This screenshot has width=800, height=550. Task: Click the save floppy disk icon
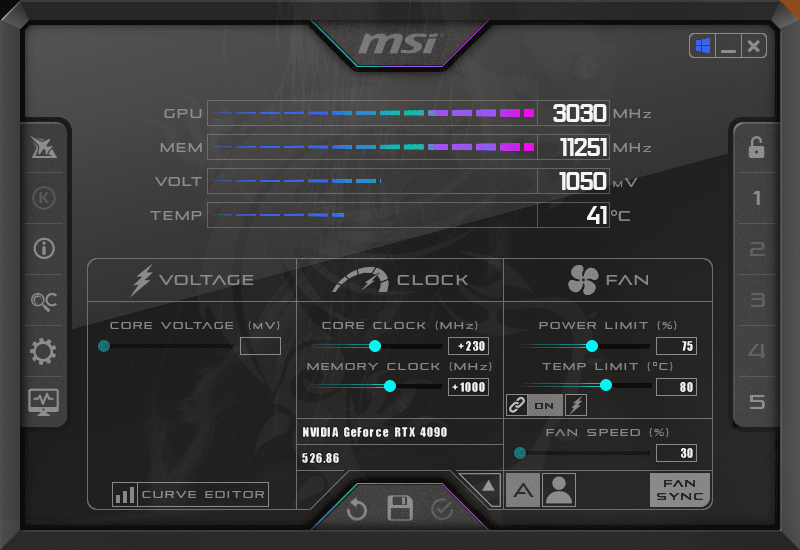pos(400,508)
